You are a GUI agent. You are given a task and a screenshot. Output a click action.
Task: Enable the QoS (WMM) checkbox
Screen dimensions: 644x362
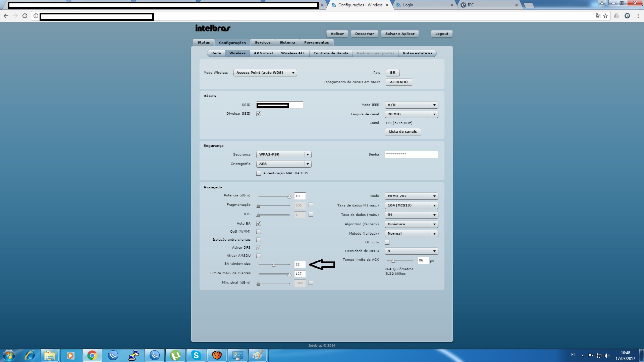tap(259, 232)
